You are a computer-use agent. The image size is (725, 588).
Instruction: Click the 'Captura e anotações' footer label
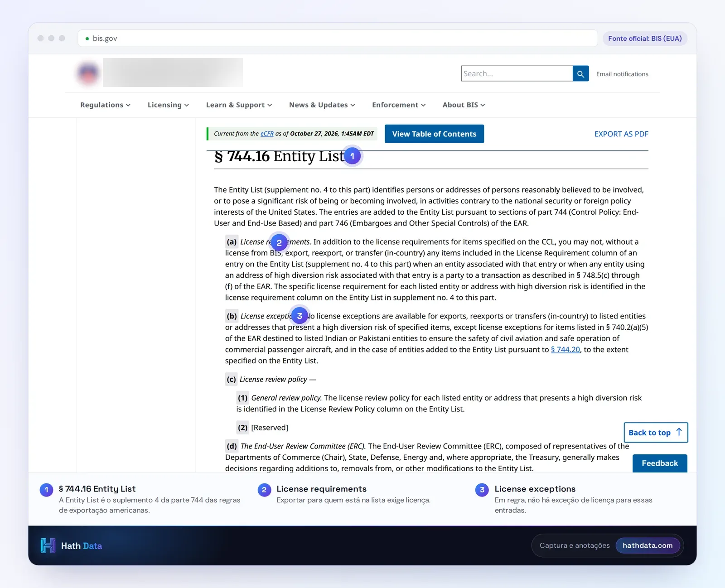coord(575,545)
